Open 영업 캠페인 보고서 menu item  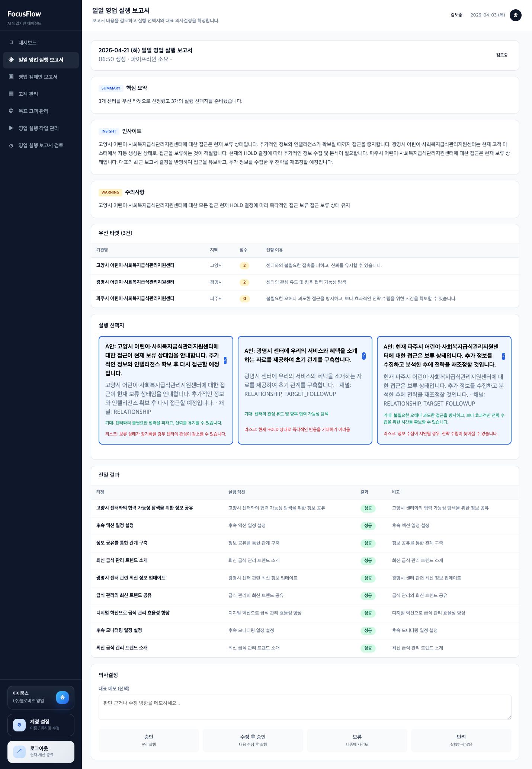point(38,77)
